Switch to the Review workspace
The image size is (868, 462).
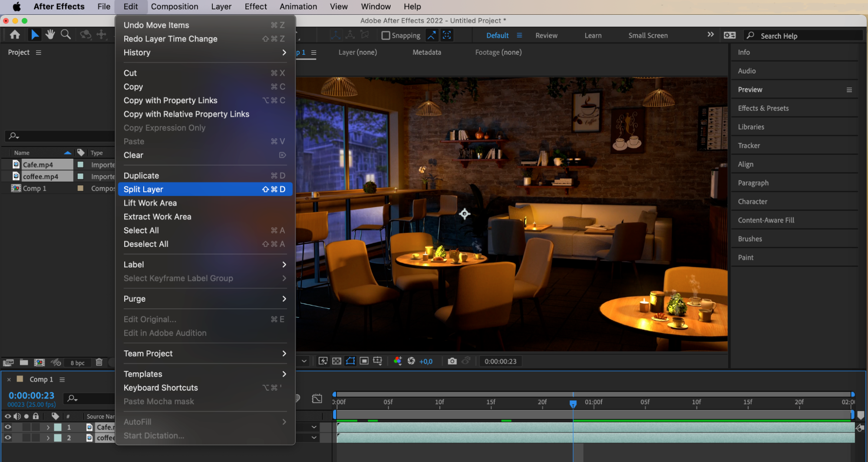click(546, 36)
